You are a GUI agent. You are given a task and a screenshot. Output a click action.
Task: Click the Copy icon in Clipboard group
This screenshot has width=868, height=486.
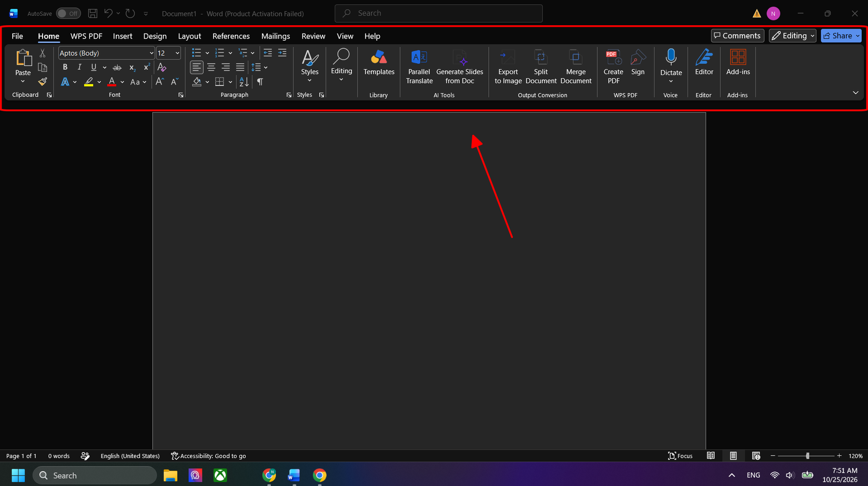(43, 67)
